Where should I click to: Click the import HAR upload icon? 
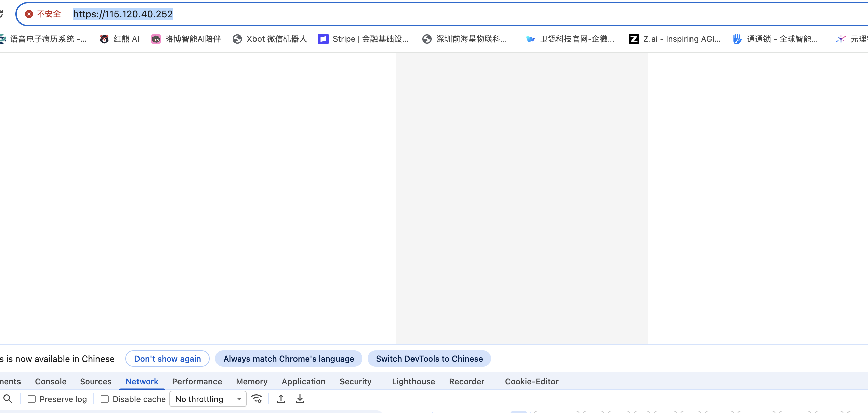(x=281, y=399)
